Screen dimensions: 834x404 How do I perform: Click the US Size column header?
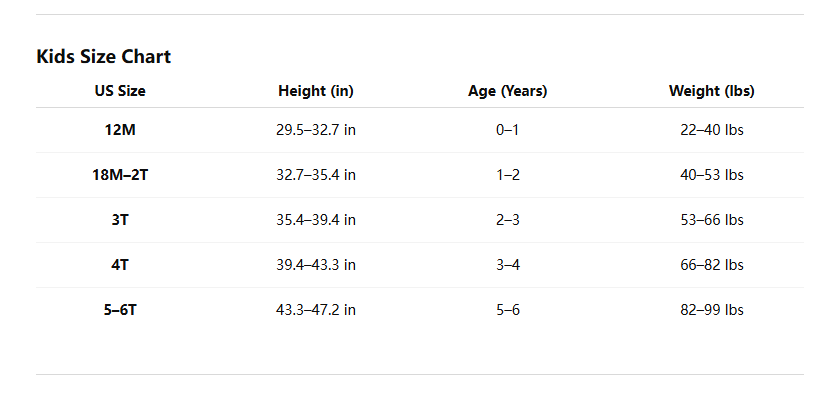(120, 91)
